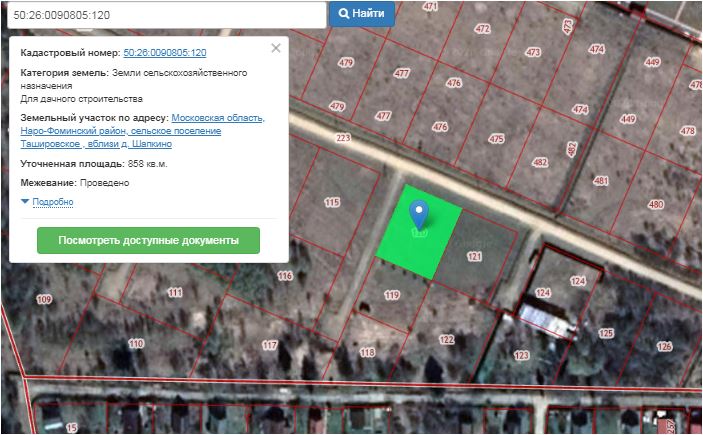The width and height of the screenshot is (703, 435).
Task: Select parcel 111 on the map
Action: coord(175,293)
